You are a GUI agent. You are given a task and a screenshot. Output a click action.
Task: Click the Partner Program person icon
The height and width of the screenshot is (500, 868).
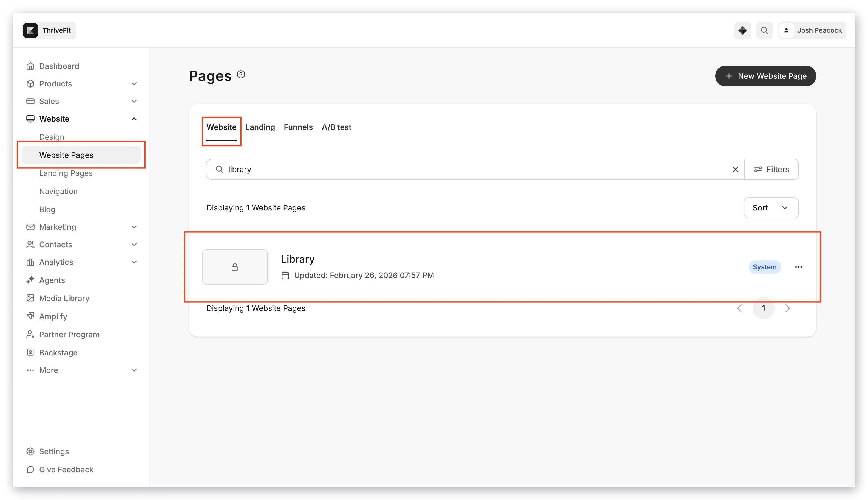tap(30, 334)
